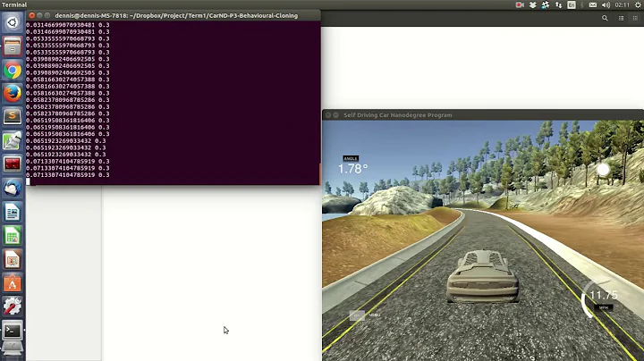Viewport: 644px width, 361px height.
Task: Click the terminal cursor block
Action: pyautogui.click(x=28, y=181)
